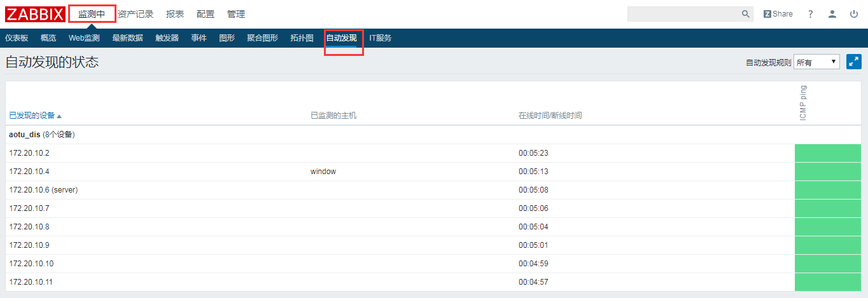Go to the Web监测 submenu
This screenshot has height=298, width=868.
[x=84, y=38]
